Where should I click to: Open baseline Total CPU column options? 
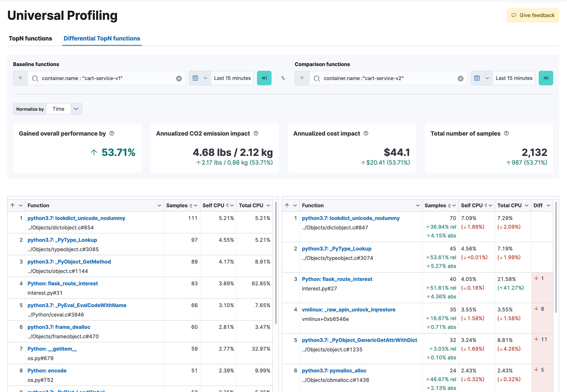tap(268, 205)
